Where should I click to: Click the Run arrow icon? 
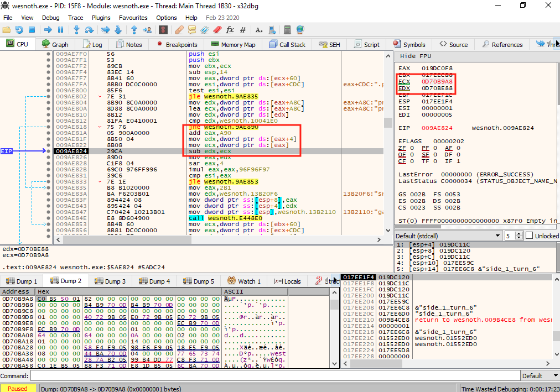coord(48,30)
